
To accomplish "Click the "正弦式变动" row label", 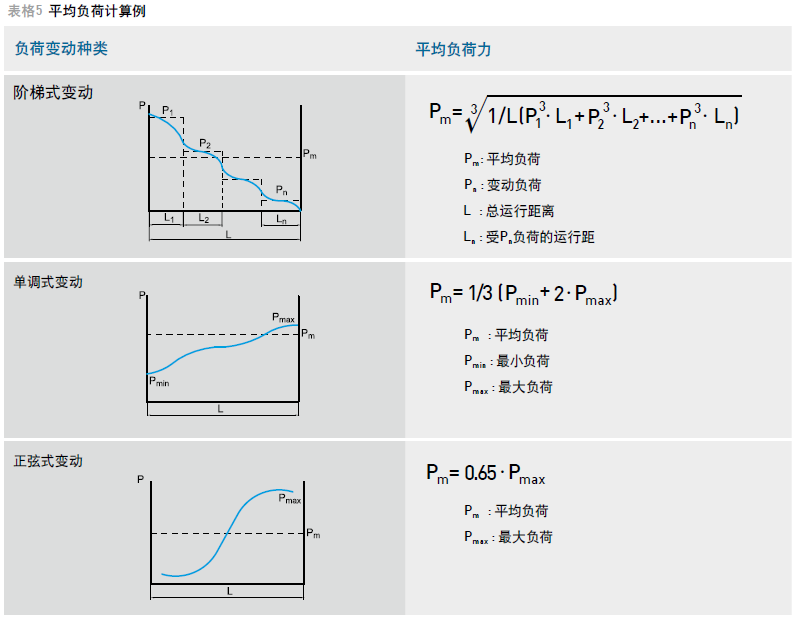I will [x=48, y=461].
